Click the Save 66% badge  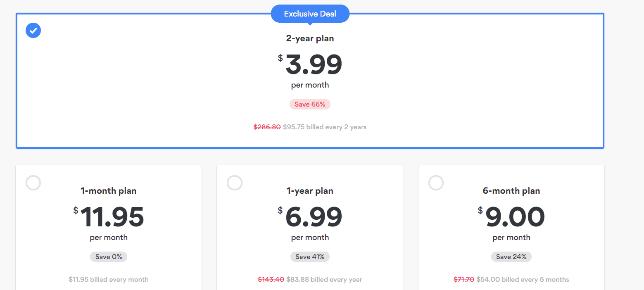click(x=310, y=104)
